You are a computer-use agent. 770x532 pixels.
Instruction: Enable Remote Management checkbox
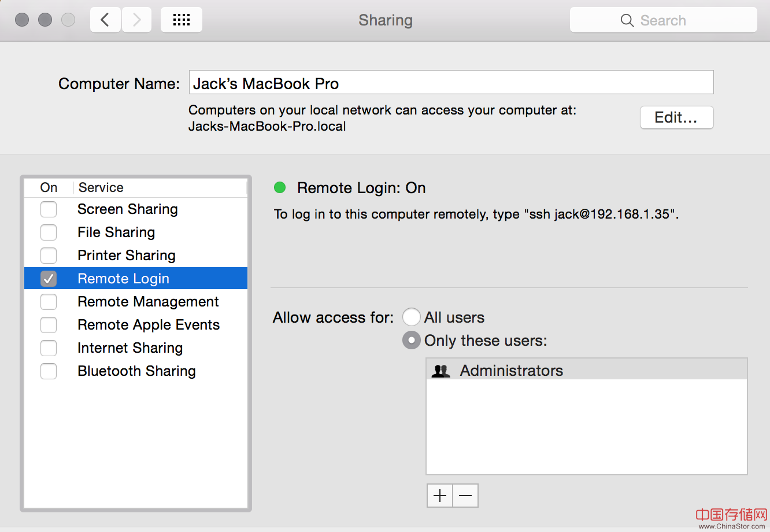pos(49,302)
